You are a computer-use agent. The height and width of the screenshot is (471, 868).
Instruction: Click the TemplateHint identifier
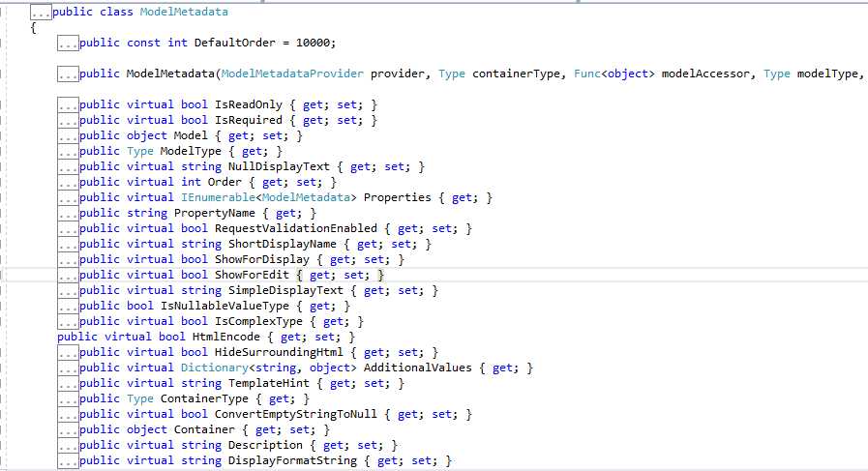[x=269, y=384]
